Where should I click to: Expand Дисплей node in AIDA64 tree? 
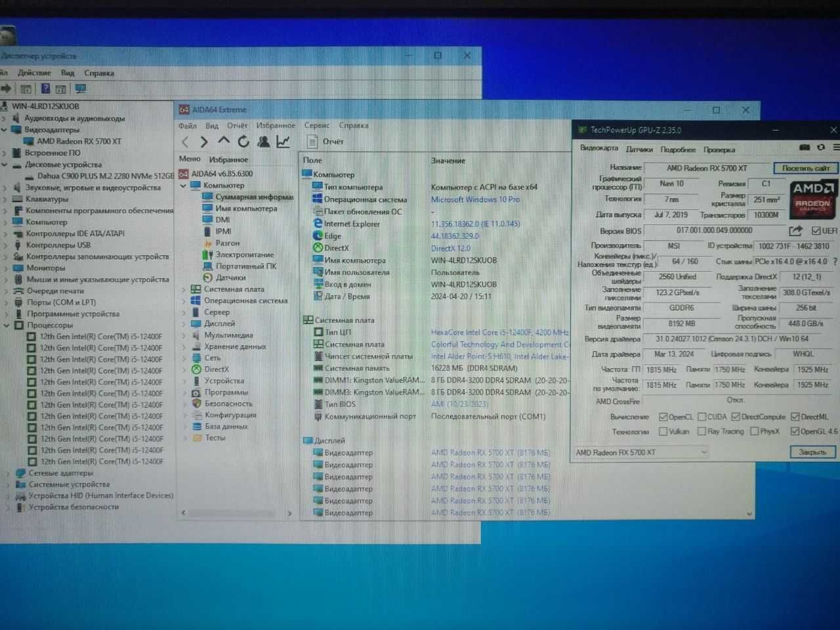click(184, 324)
